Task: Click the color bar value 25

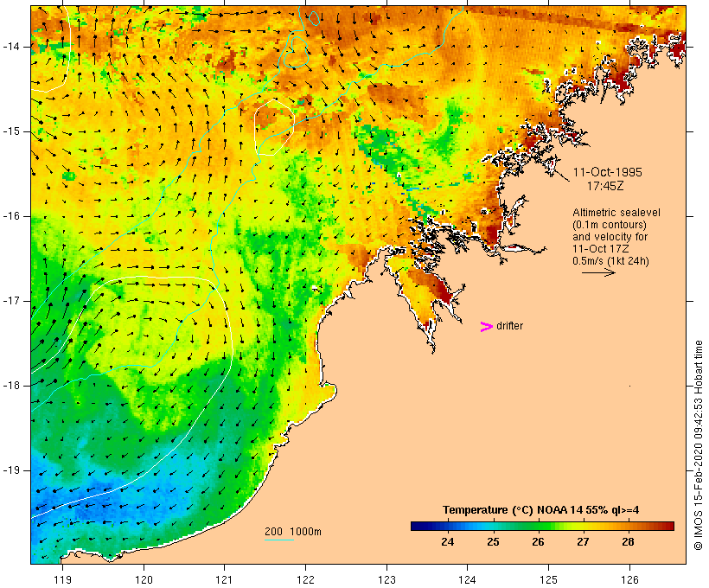Action: pos(493,541)
